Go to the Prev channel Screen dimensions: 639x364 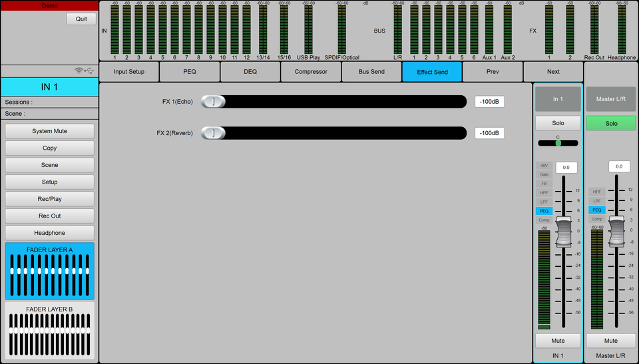493,72
